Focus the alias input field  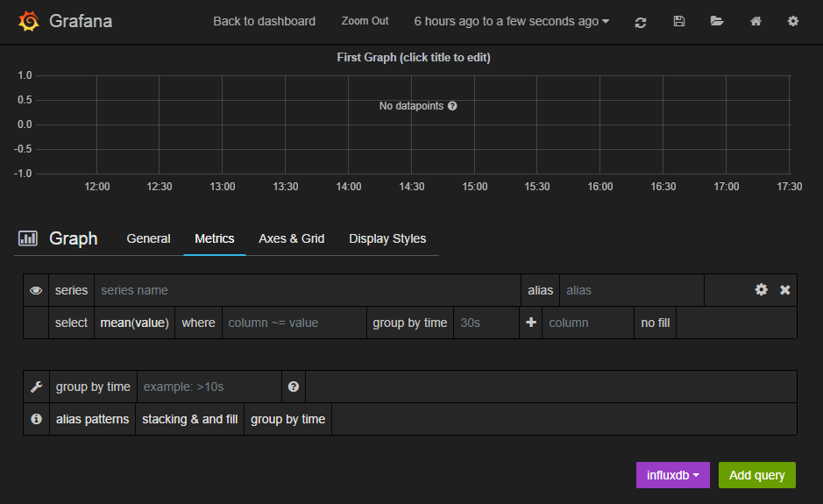pyautogui.click(x=632, y=290)
